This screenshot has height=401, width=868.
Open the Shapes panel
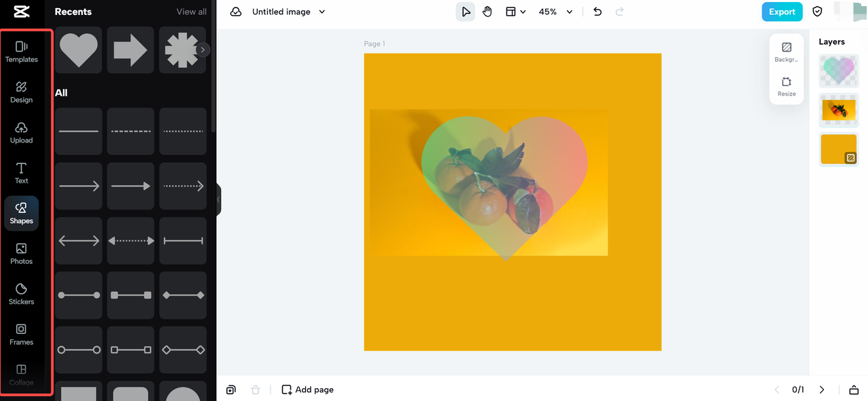pos(21,214)
